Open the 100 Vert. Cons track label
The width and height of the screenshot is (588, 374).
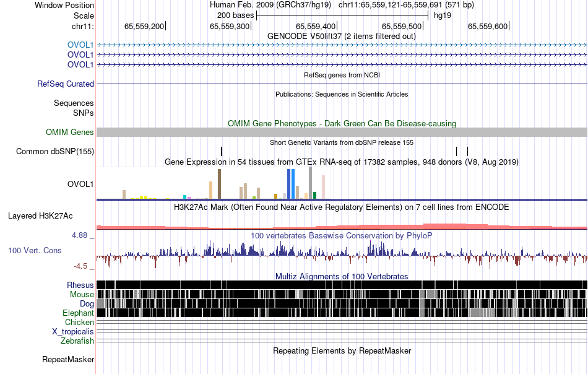(x=35, y=251)
